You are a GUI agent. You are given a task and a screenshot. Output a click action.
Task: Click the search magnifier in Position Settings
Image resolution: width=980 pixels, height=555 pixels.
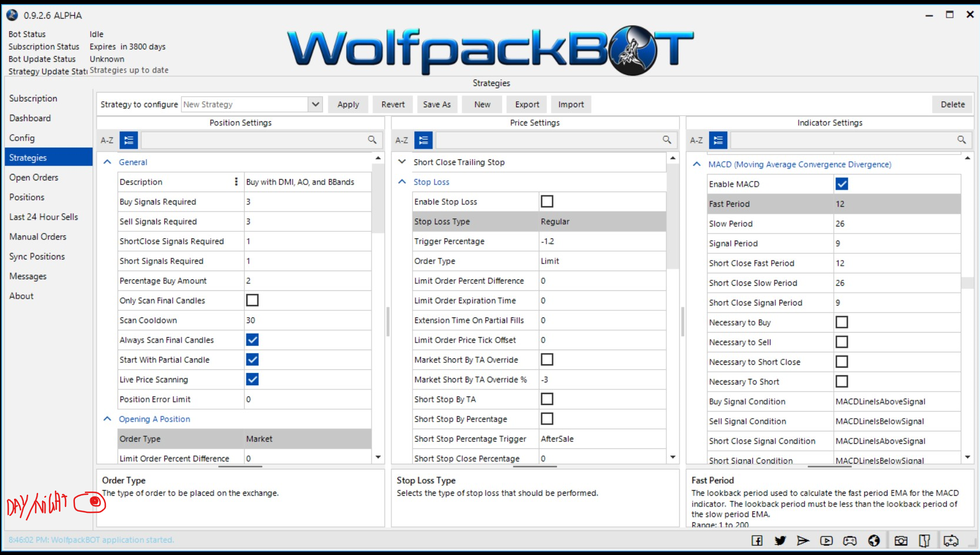click(372, 140)
